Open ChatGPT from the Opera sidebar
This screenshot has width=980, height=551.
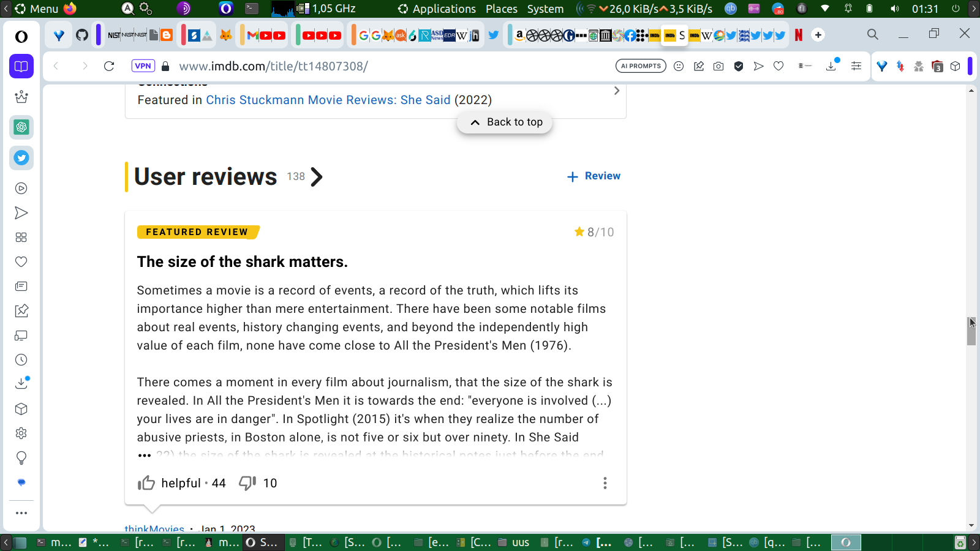pos(21,127)
